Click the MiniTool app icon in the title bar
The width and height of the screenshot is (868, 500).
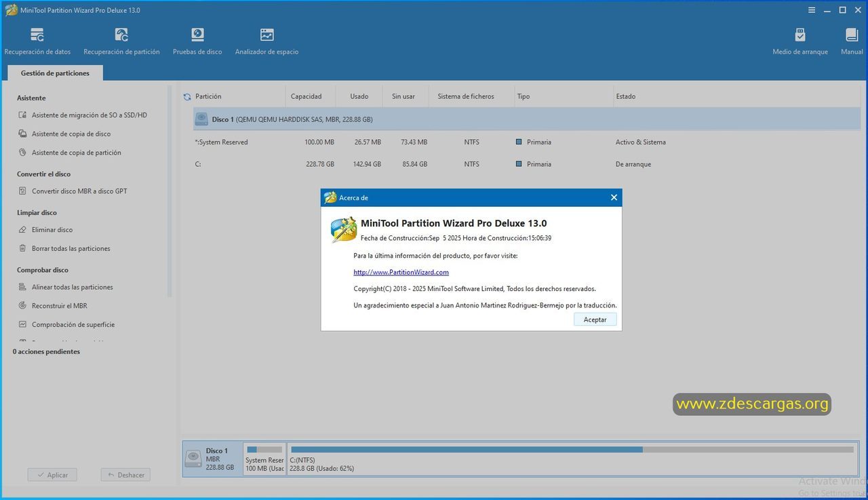11,10
